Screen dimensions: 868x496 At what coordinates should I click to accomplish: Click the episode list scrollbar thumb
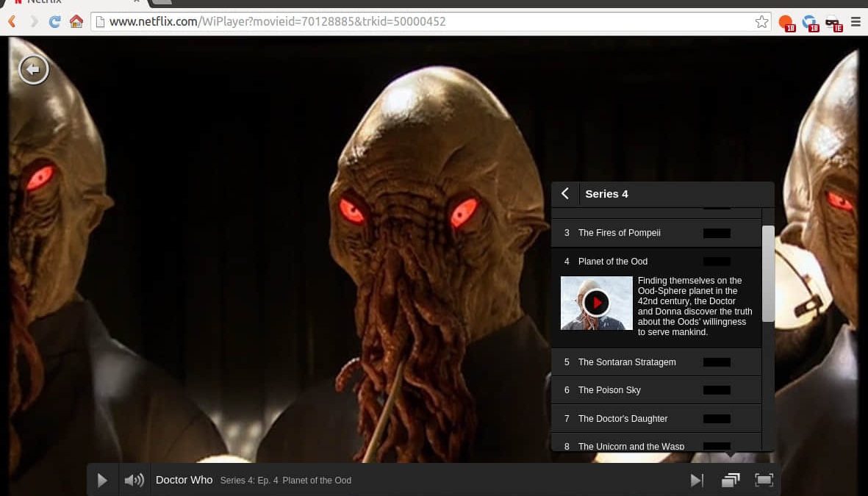768,273
